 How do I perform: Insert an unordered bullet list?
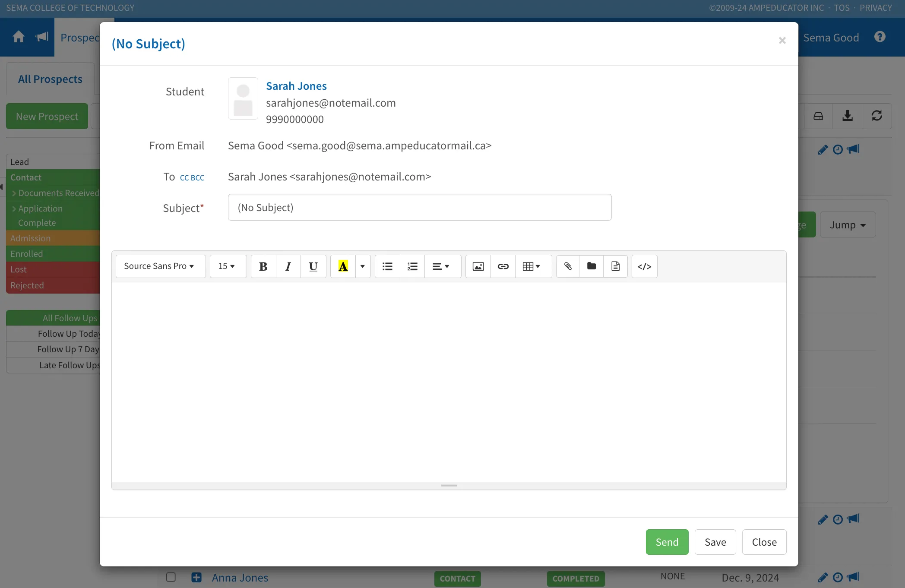click(387, 266)
